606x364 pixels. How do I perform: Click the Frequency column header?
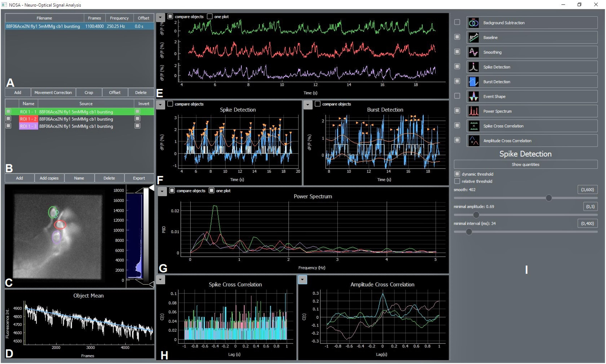tap(119, 18)
